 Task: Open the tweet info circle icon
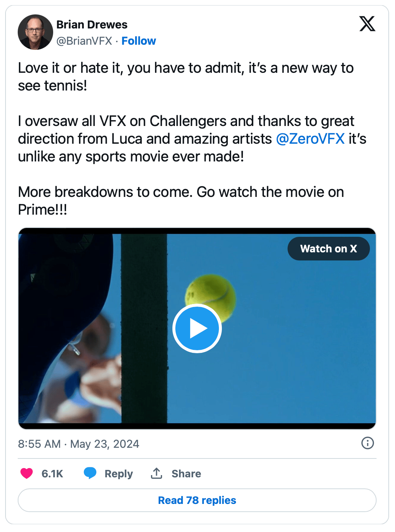pos(367,443)
